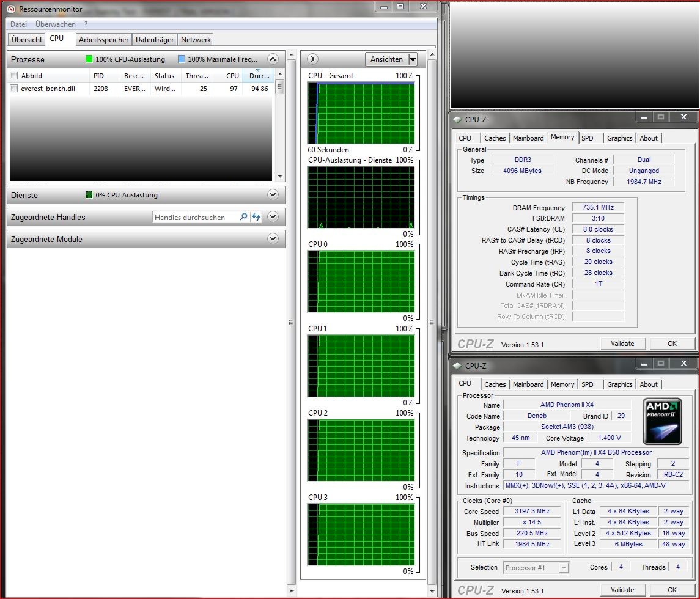700x599 pixels.
Task: Open Graphics tab in upper CPU-Z
Action: coord(620,138)
